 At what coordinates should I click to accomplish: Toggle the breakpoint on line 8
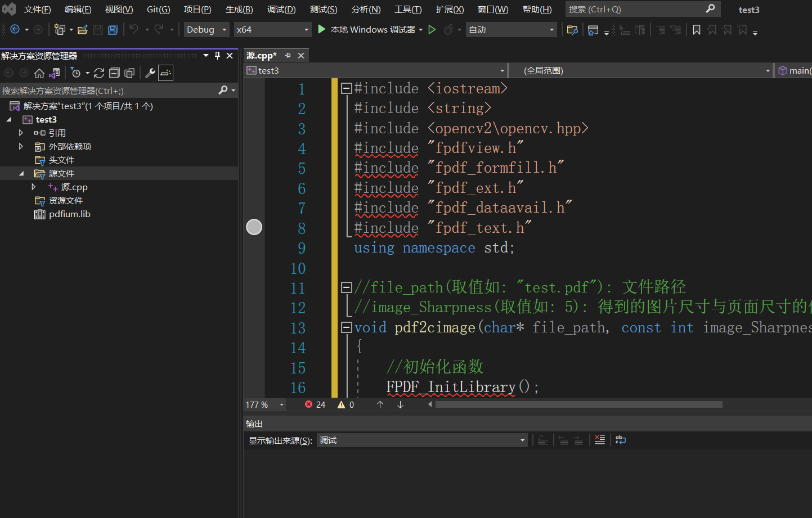pos(254,227)
